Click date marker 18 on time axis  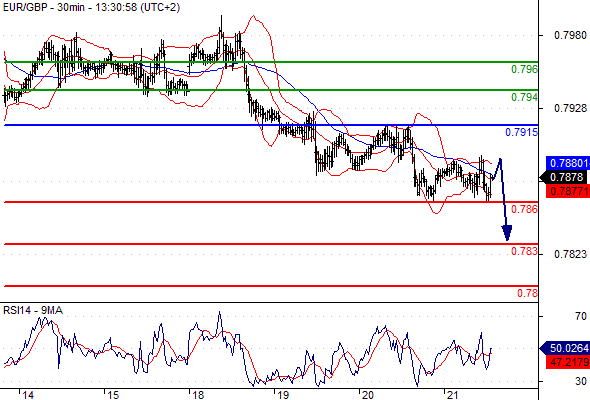pyautogui.click(x=198, y=395)
